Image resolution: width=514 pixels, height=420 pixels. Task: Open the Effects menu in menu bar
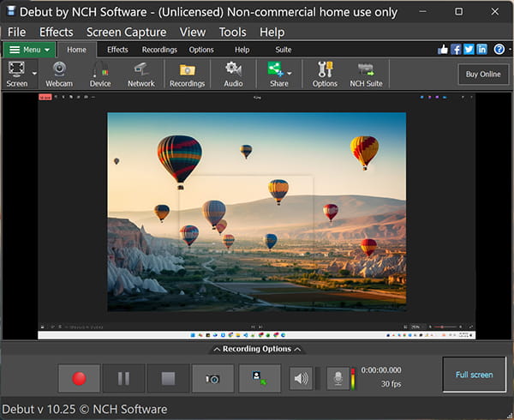[57, 32]
